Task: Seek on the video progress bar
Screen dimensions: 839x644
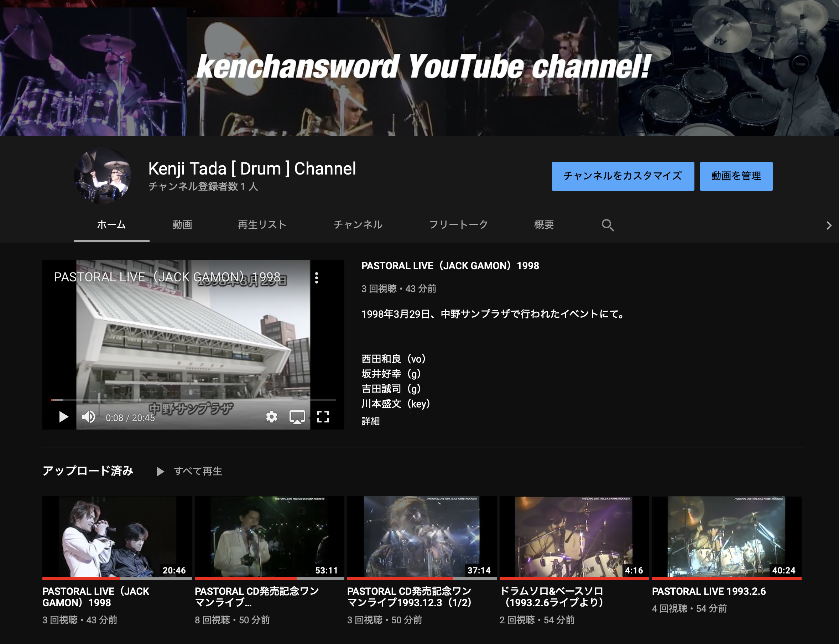Action: click(x=193, y=400)
